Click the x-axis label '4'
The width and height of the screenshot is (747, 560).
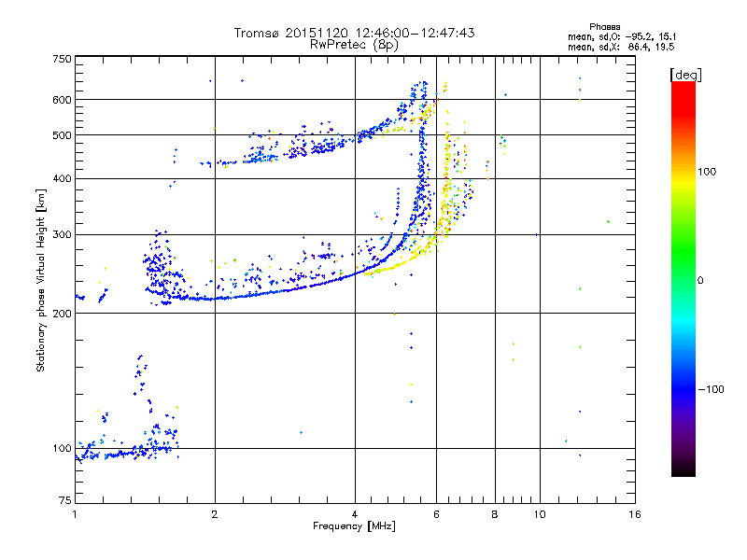[x=355, y=514]
